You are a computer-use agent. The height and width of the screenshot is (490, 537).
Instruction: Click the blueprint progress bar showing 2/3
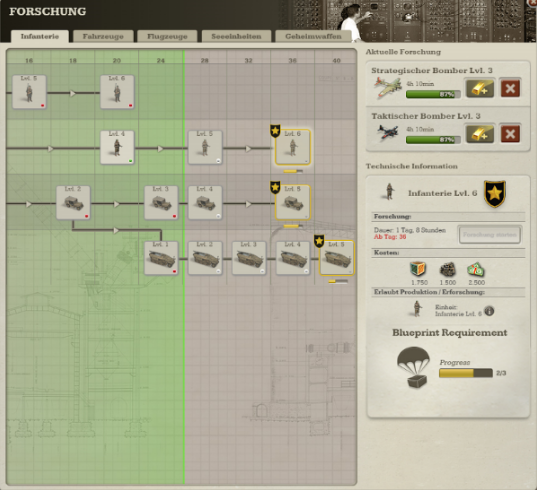coord(466,373)
